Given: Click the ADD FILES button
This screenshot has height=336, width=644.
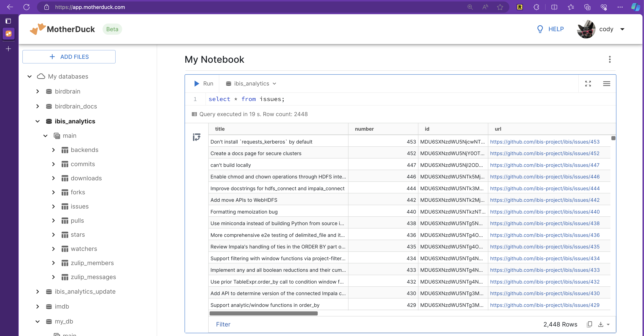Looking at the screenshot, I should click(x=69, y=57).
